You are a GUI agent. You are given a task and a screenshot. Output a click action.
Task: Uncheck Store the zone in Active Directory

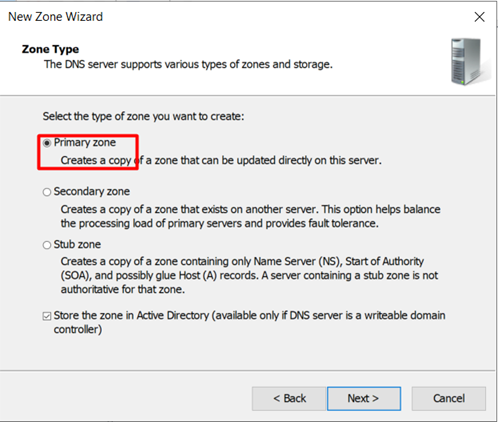(47, 316)
